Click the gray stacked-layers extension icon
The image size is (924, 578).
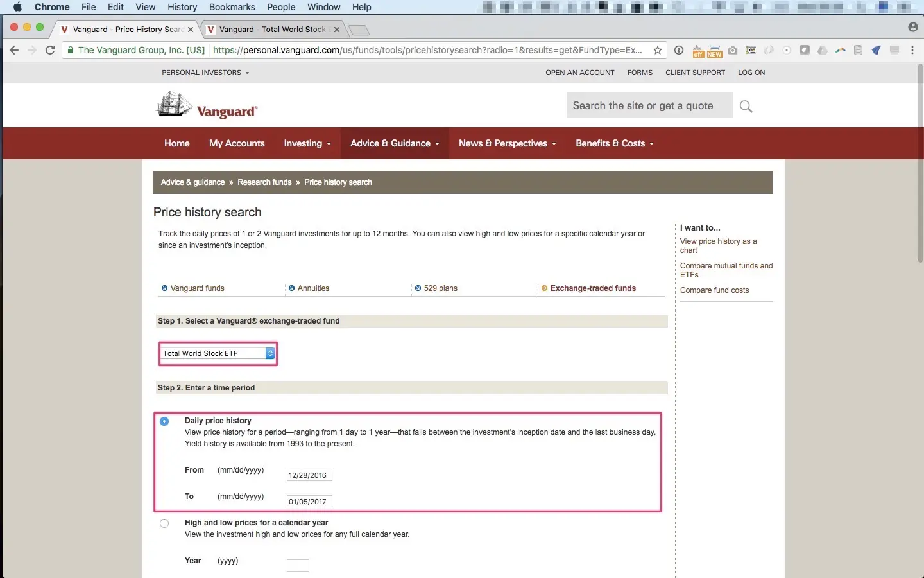(894, 50)
